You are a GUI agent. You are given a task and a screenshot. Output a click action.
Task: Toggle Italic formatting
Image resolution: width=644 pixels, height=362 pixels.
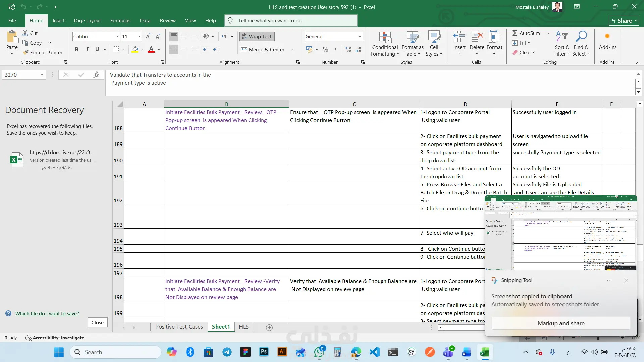[x=87, y=49]
